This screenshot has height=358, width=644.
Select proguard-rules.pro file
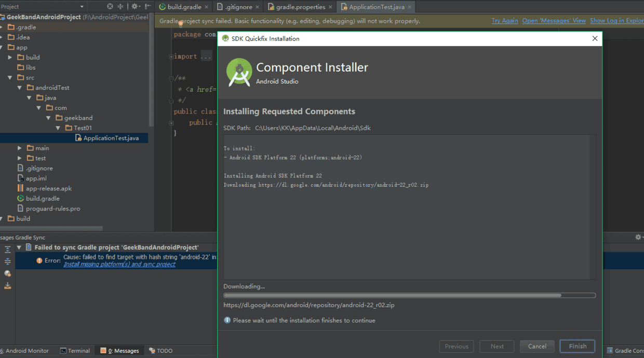(49, 209)
